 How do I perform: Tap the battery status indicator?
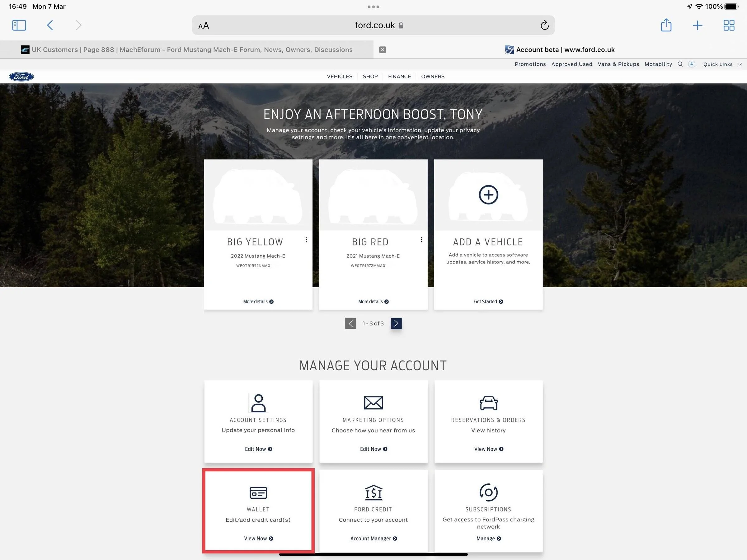click(731, 7)
